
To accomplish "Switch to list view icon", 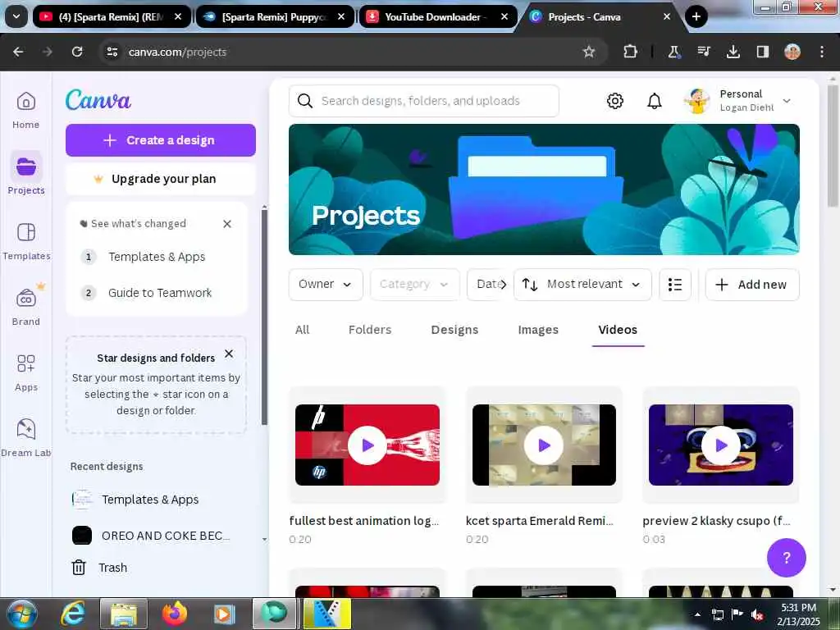I will click(x=675, y=285).
